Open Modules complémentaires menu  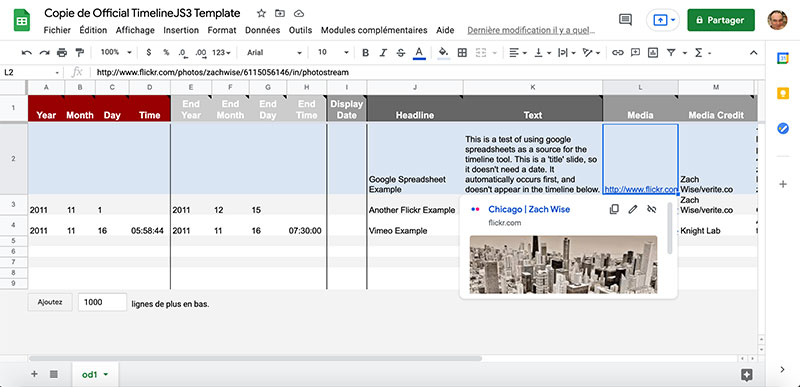point(374,30)
